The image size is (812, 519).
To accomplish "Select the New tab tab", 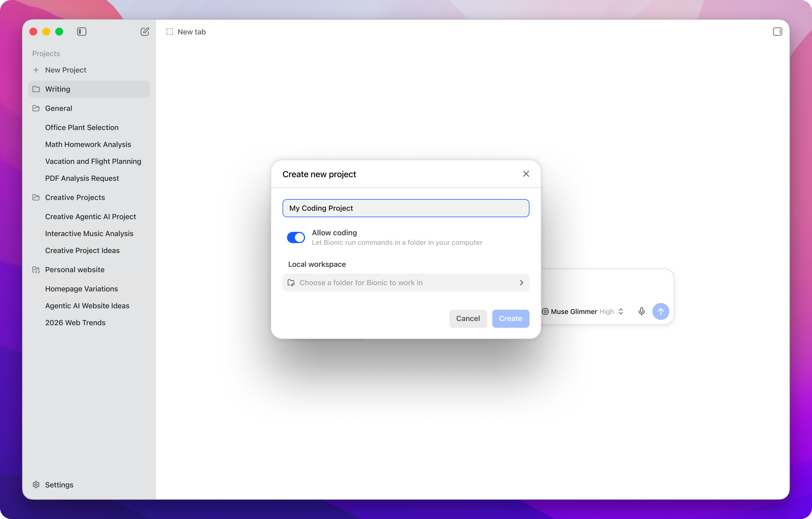I will (x=186, y=32).
